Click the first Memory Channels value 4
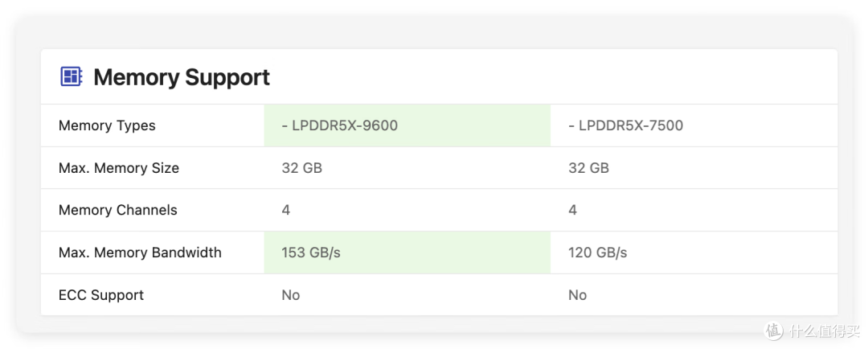868x349 pixels. pyautogui.click(x=285, y=211)
